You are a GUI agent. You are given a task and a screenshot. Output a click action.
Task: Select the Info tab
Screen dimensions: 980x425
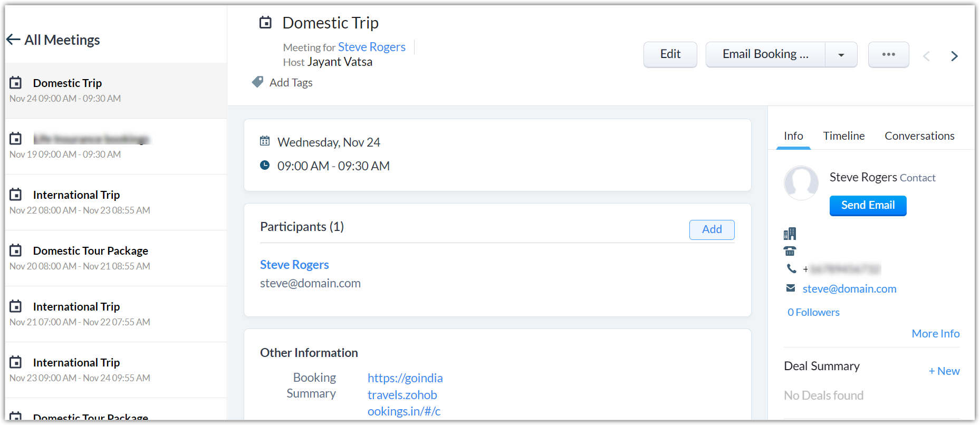tap(793, 136)
